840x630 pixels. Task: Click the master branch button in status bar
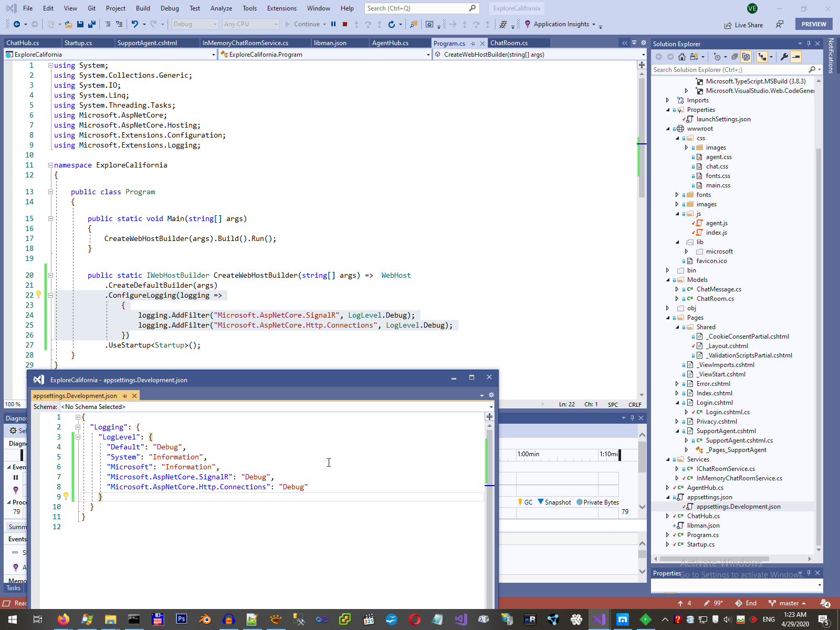pyautogui.click(x=787, y=603)
